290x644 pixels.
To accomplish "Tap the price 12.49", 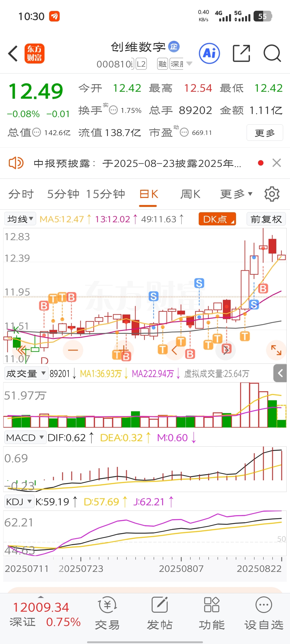I will [x=35, y=91].
